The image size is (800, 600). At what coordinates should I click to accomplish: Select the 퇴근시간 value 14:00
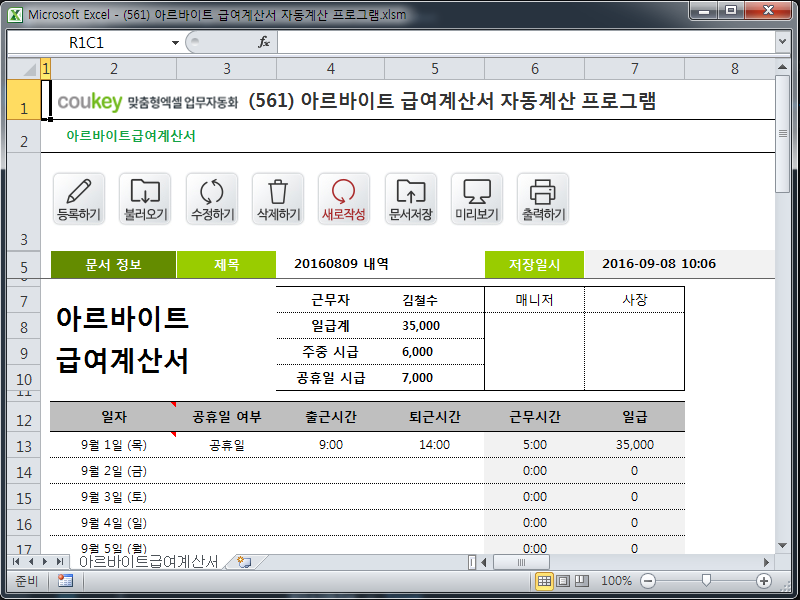pos(434,445)
